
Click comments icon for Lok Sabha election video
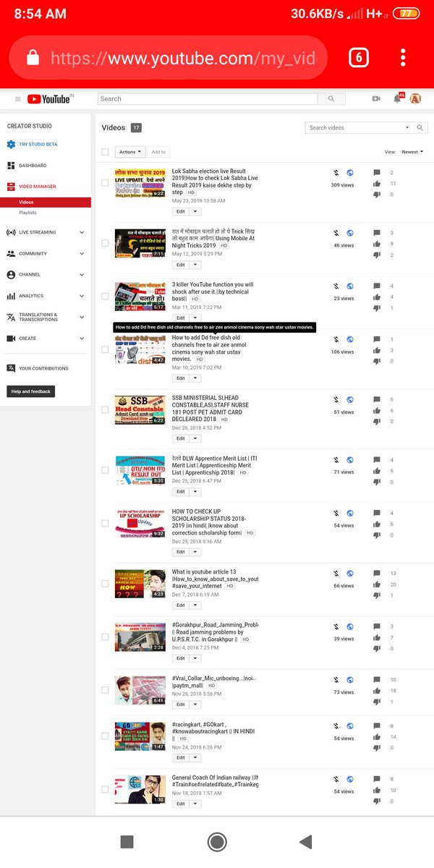click(377, 173)
